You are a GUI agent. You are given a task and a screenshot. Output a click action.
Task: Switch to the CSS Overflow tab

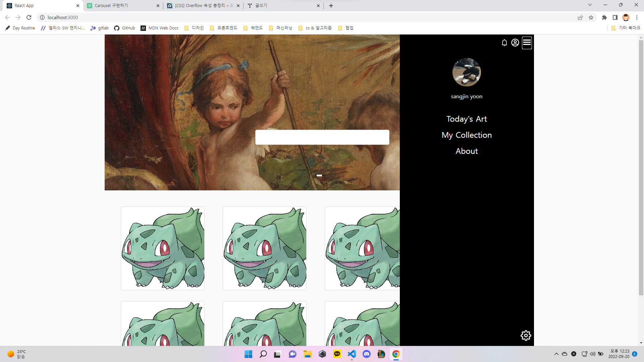tap(203, 6)
